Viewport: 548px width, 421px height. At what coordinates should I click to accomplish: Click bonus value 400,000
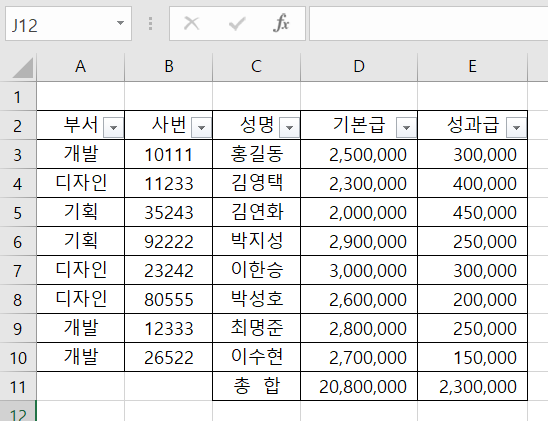tap(473, 183)
